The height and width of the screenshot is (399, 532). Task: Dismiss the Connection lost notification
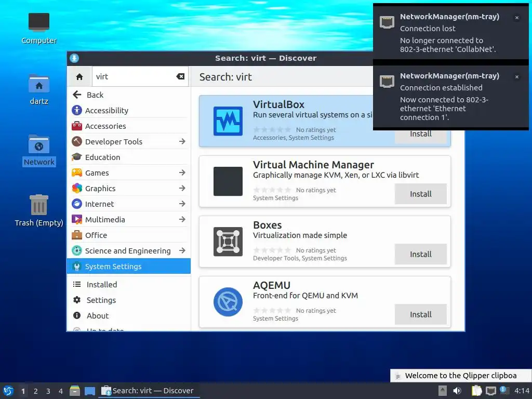point(517,18)
